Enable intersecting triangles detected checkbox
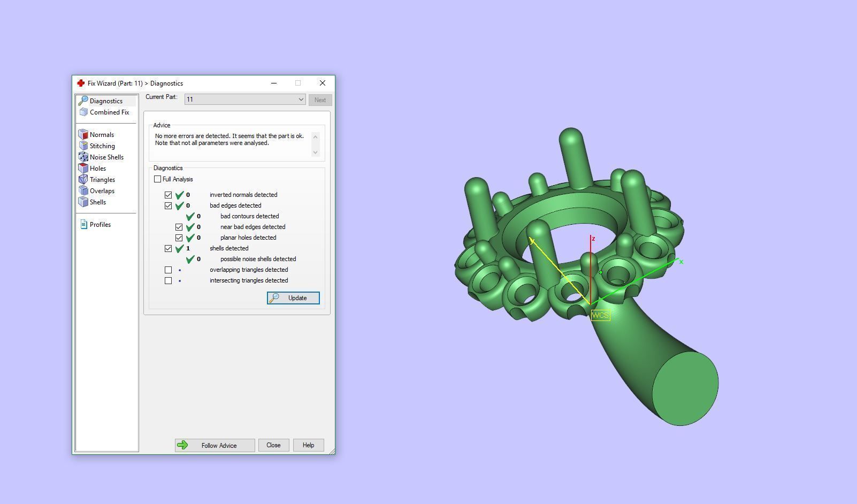This screenshot has width=857, height=504. [x=169, y=281]
